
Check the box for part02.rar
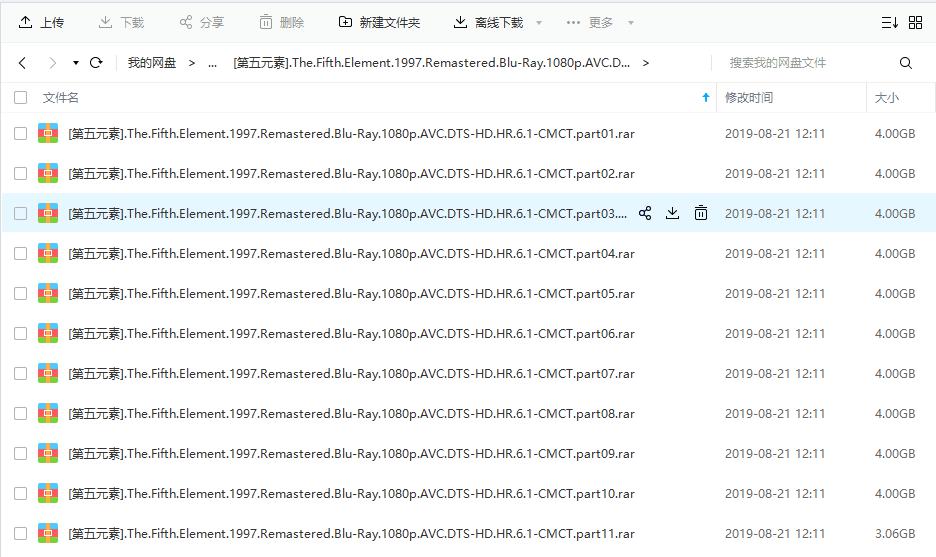pyautogui.click(x=21, y=173)
